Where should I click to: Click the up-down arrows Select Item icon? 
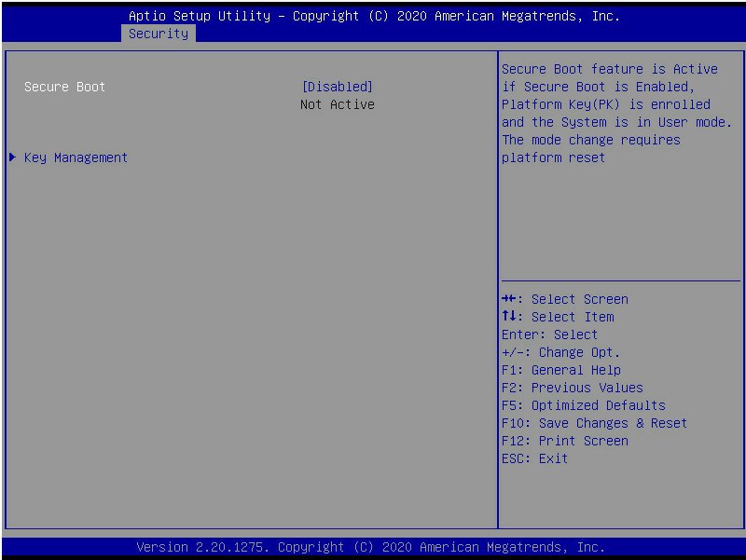coord(508,316)
